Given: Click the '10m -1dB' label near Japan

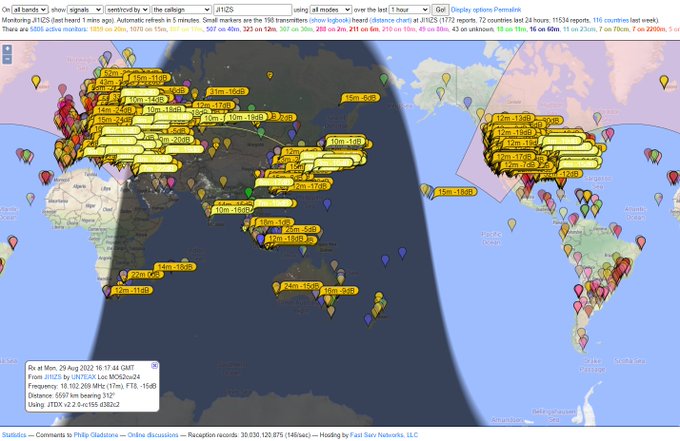Looking at the screenshot, I should pos(346,141).
